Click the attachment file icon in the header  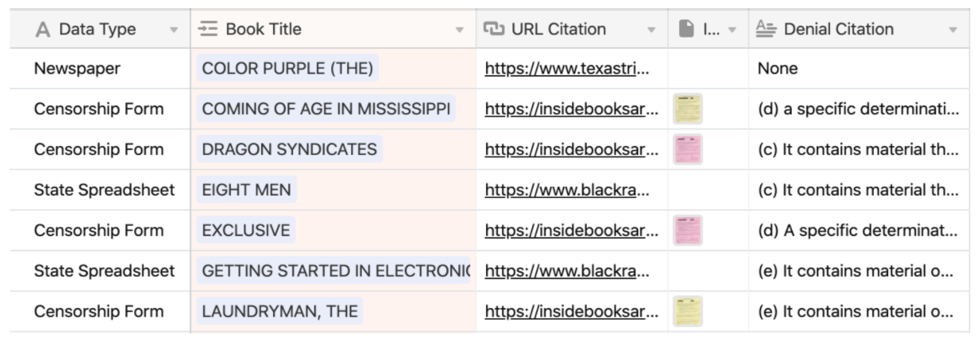[686, 29]
